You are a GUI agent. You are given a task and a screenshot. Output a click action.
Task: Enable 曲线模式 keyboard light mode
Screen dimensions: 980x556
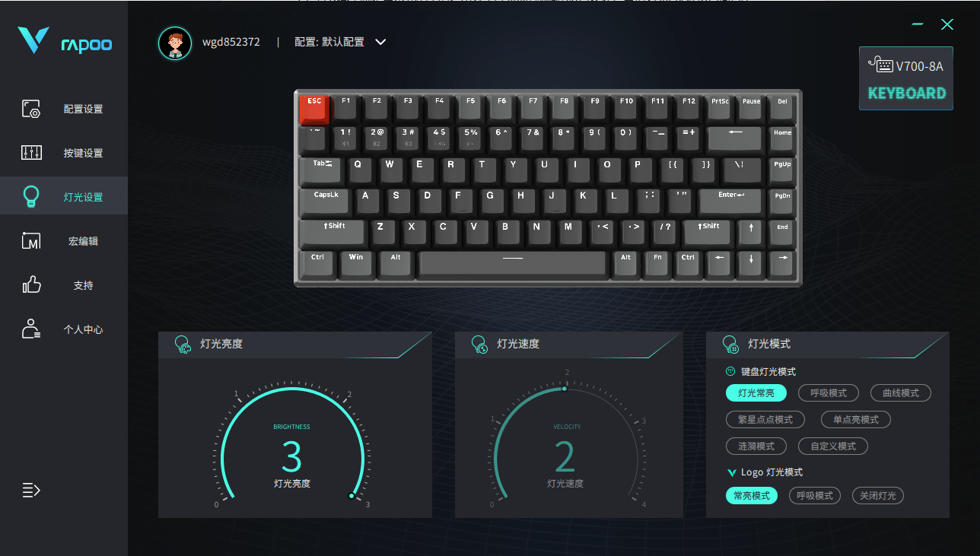pos(901,393)
